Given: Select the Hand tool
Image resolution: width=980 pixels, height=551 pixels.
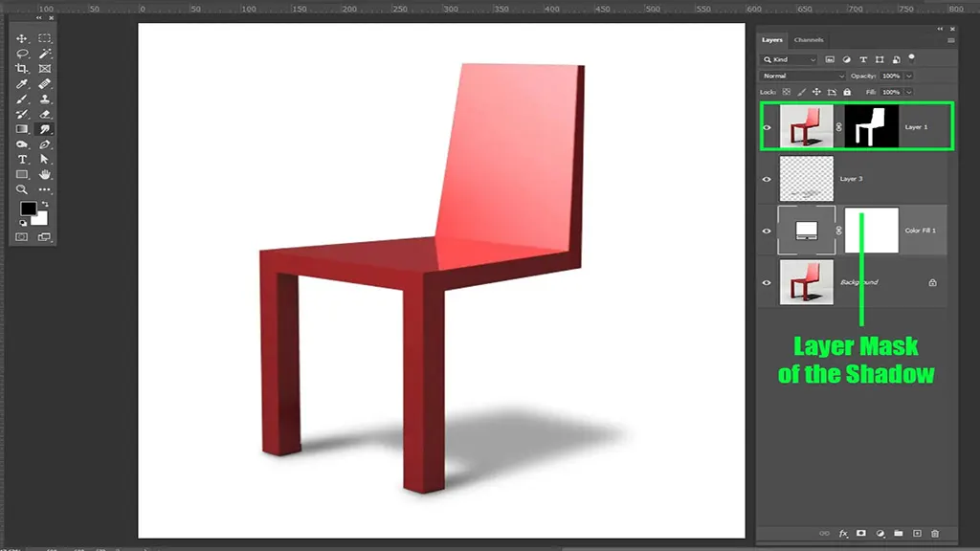Looking at the screenshot, I should (x=44, y=174).
